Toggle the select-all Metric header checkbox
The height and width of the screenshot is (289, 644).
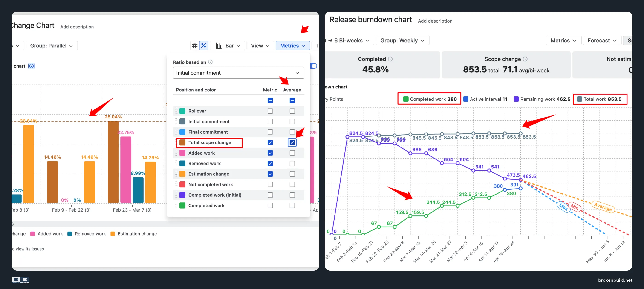pos(270,100)
